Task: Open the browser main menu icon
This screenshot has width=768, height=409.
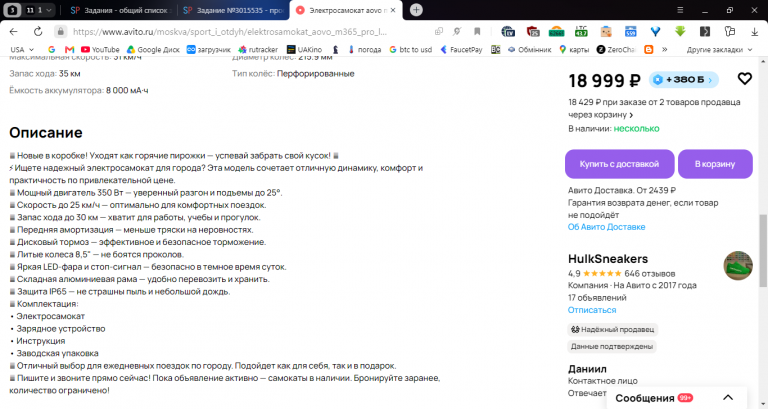Action: pos(680,10)
